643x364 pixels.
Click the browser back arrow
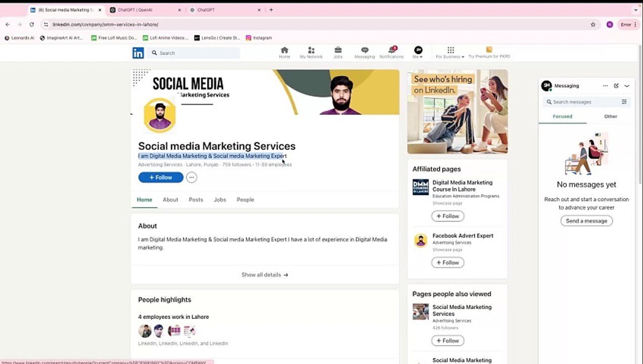8,24
